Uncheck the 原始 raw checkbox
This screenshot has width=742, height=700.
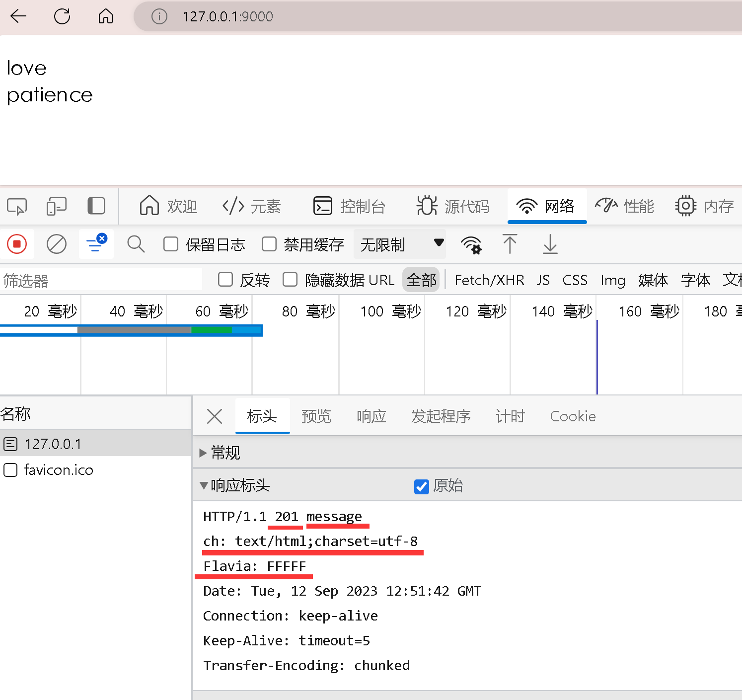[x=422, y=486]
